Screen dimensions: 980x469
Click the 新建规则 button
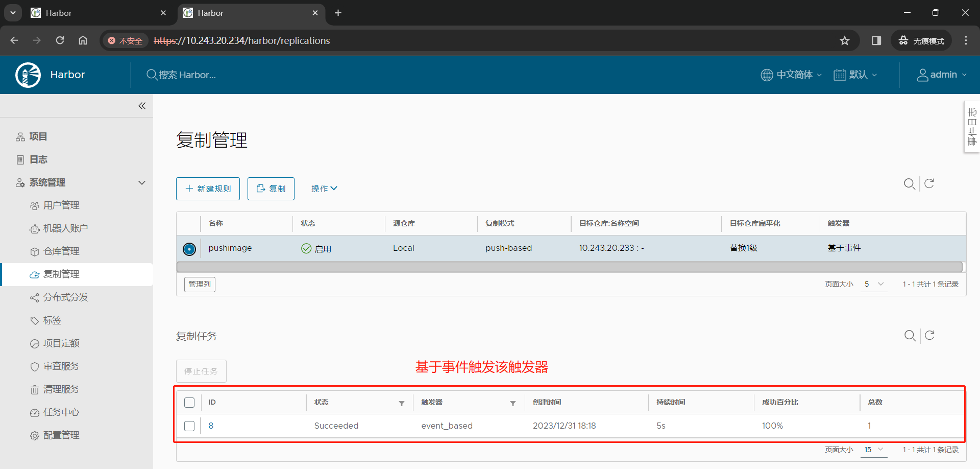tap(208, 189)
